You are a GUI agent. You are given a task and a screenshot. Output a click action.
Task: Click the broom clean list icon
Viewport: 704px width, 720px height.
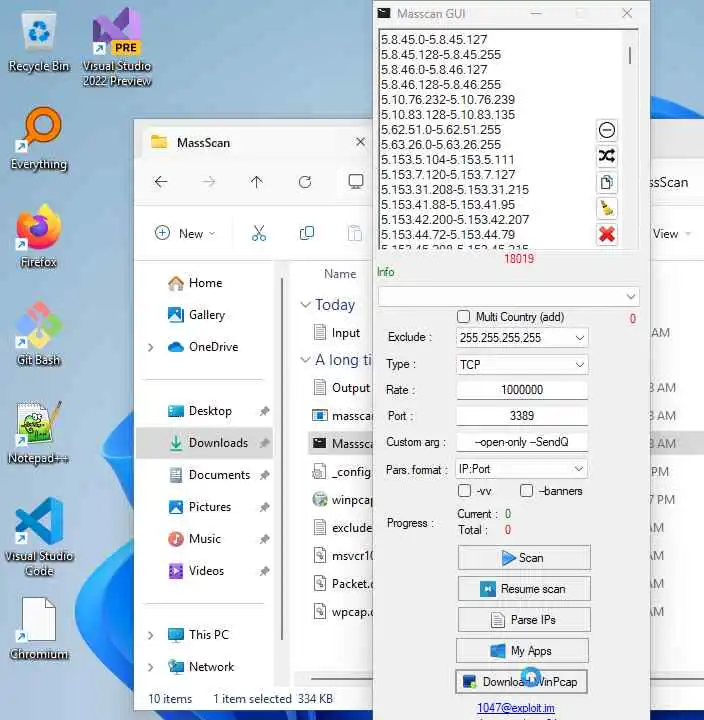(606, 208)
